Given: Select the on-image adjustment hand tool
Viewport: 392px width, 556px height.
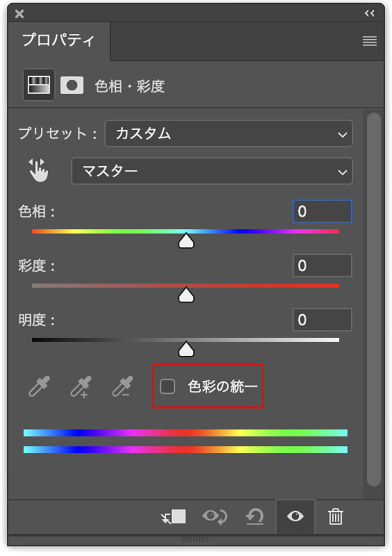Looking at the screenshot, I should pyautogui.click(x=38, y=171).
